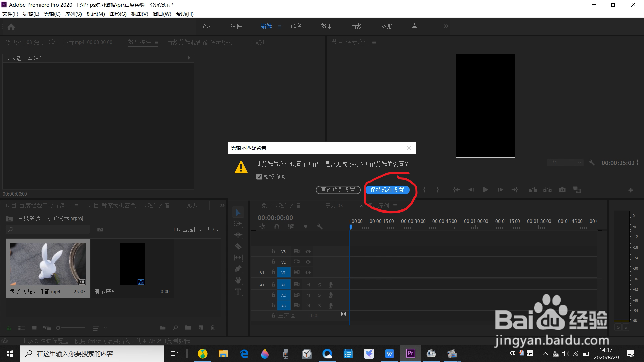Select the Track Select Forward tool
Screen dimensions: 644x362
238,223
